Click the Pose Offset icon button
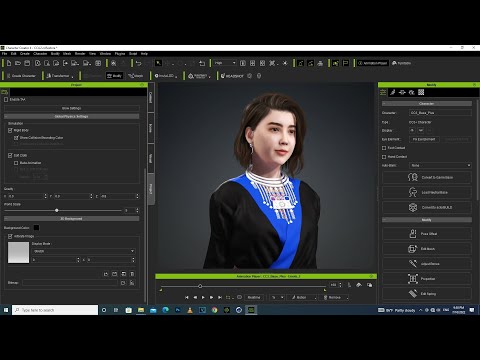 point(427,234)
